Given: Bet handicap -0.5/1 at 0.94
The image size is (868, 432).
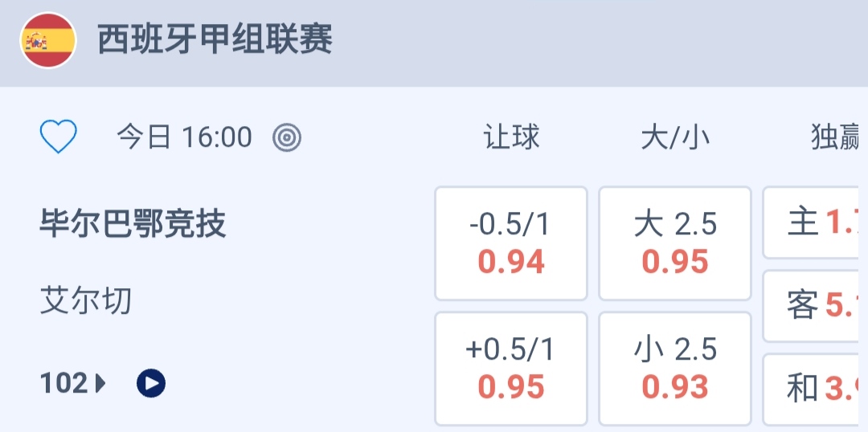Looking at the screenshot, I should (x=511, y=243).
